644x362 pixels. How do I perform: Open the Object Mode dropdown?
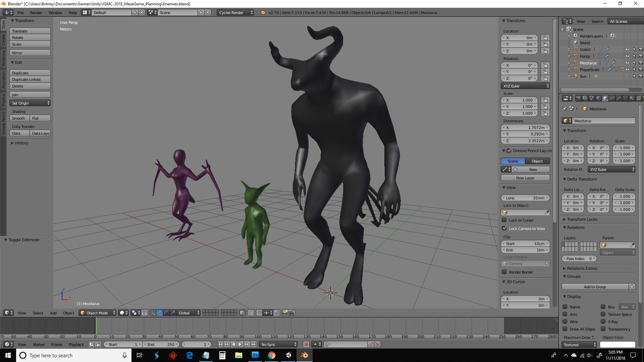(97, 313)
